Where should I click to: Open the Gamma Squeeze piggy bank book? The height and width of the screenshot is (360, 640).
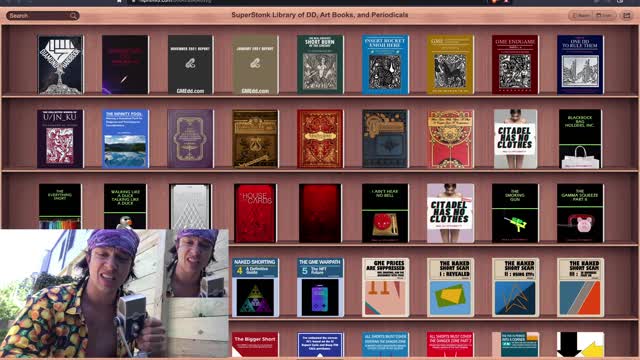click(580, 213)
